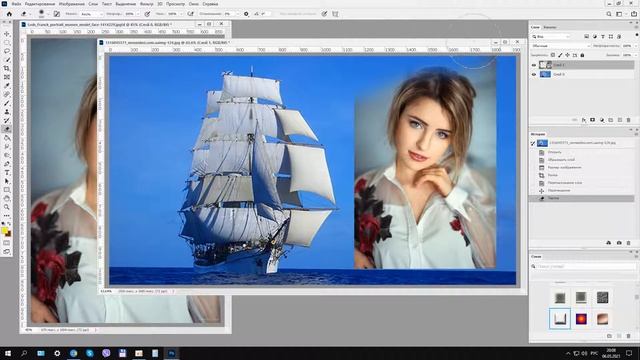Screen dimensions: 640x360
Task: Click the foreground color swatch
Action: [x=4, y=231]
